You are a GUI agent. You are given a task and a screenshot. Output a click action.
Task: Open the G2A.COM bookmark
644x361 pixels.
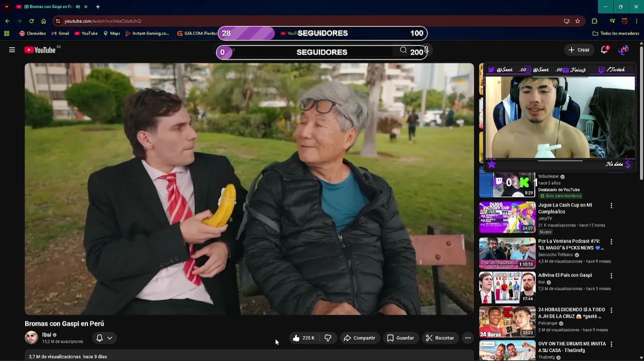coord(197,34)
